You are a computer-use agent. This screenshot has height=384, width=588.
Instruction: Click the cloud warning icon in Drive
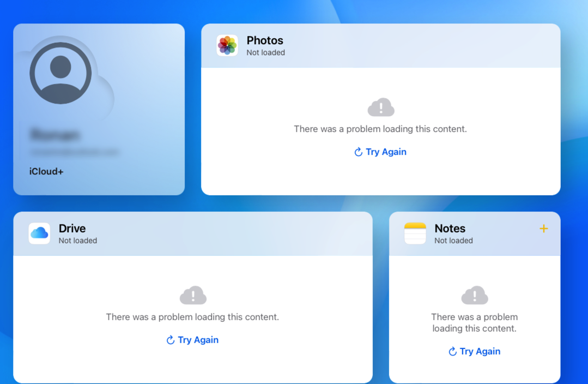pyautogui.click(x=193, y=296)
